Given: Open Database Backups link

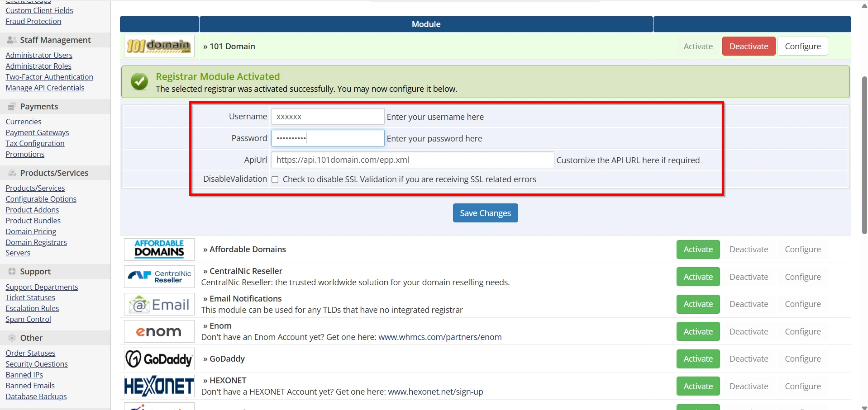Looking at the screenshot, I should coord(36,396).
